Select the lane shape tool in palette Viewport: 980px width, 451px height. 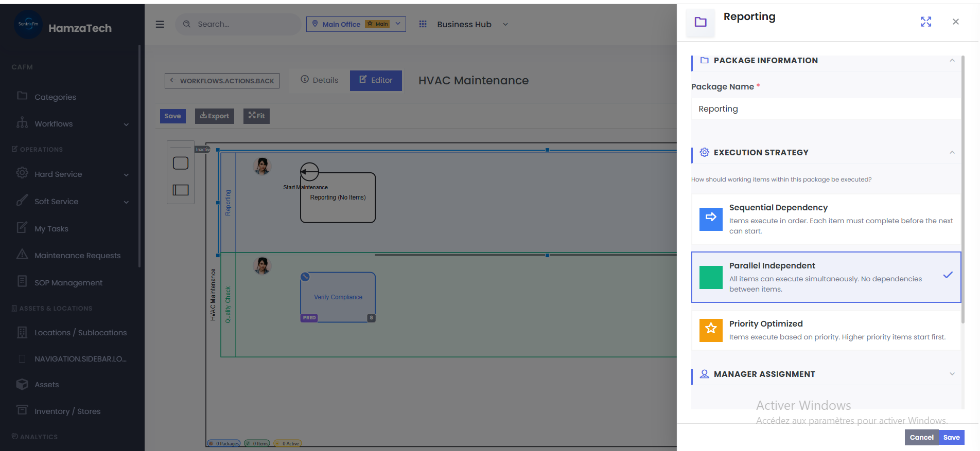point(181,190)
